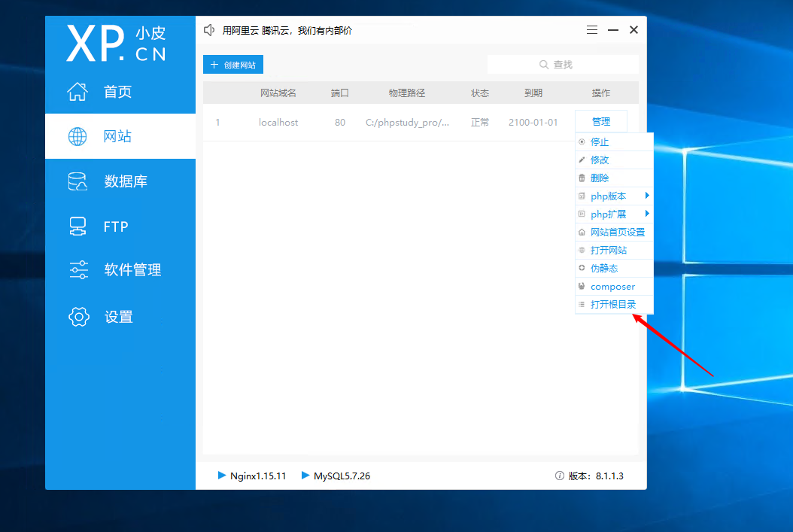The height and width of the screenshot is (532, 793).
Task: Expand the php扩展 submenu
Action: [x=606, y=214]
